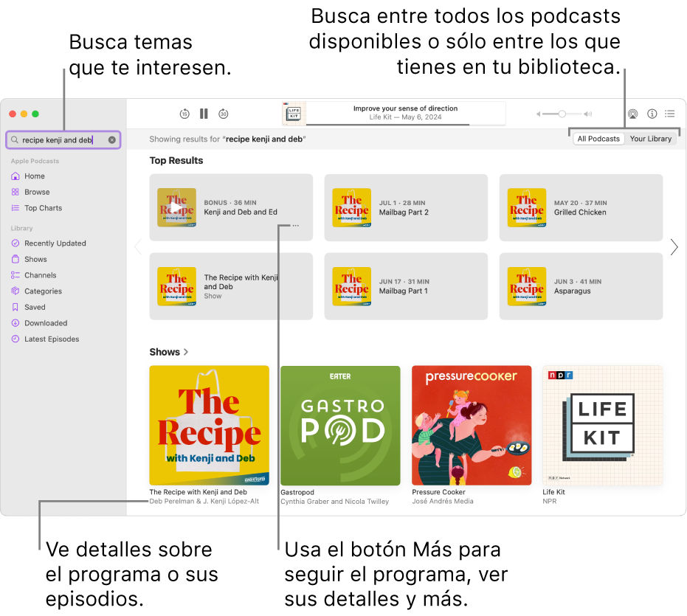
Task: Open Top Charts in the sidebar
Action: point(43,208)
